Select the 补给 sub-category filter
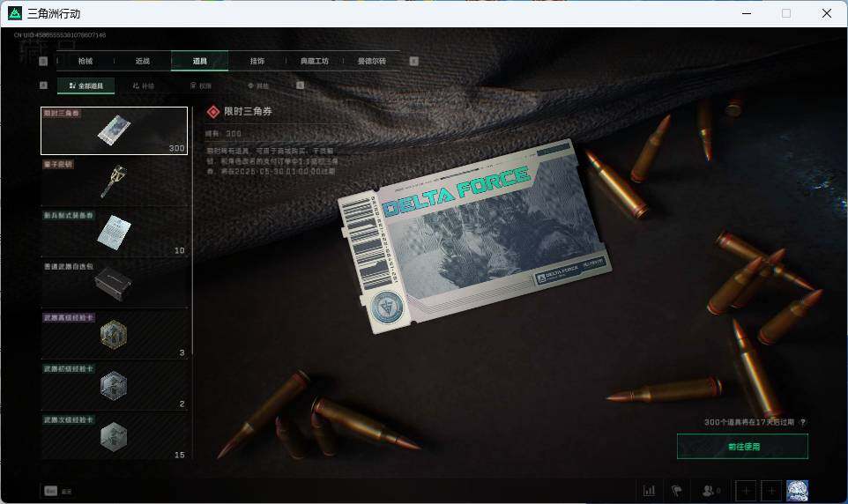This screenshot has width=848, height=504. (x=144, y=85)
